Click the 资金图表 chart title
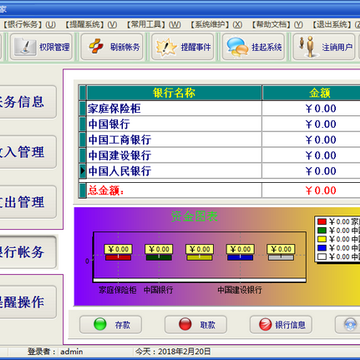This screenshot has width=360, height=360. (194, 217)
